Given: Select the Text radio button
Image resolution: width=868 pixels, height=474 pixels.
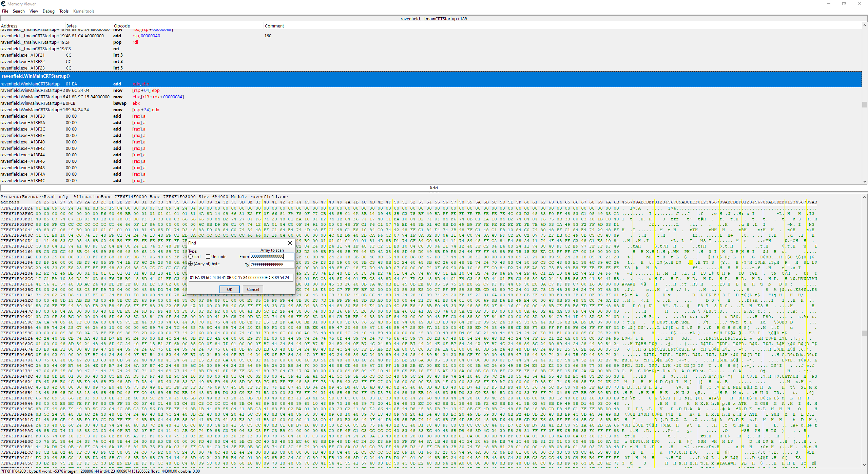Looking at the screenshot, I should 191,257.
